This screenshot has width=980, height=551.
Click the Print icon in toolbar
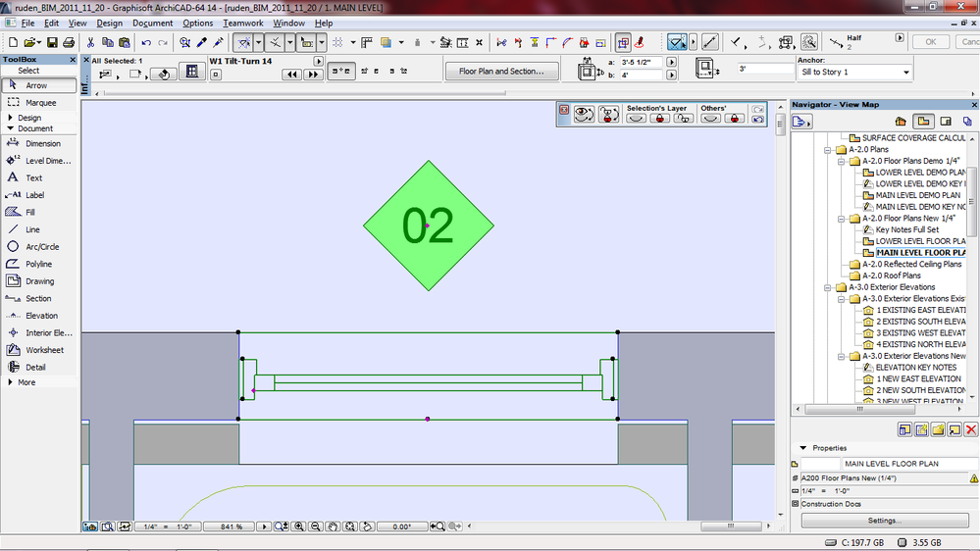68,43
